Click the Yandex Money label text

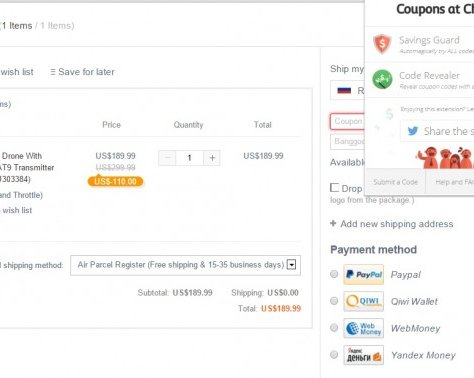click(x=423, y=355)
